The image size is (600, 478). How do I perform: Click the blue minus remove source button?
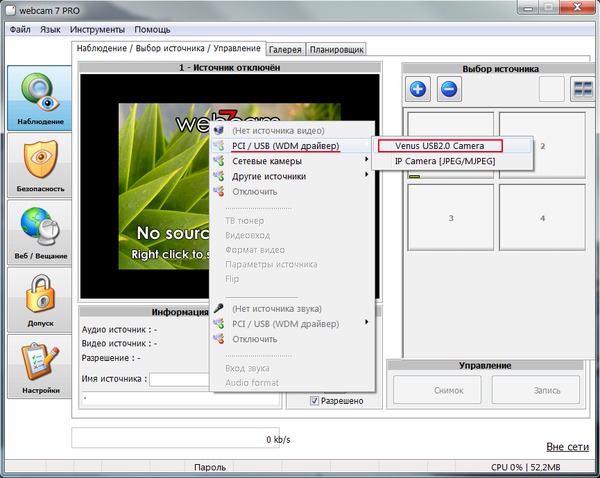(449, 89)
